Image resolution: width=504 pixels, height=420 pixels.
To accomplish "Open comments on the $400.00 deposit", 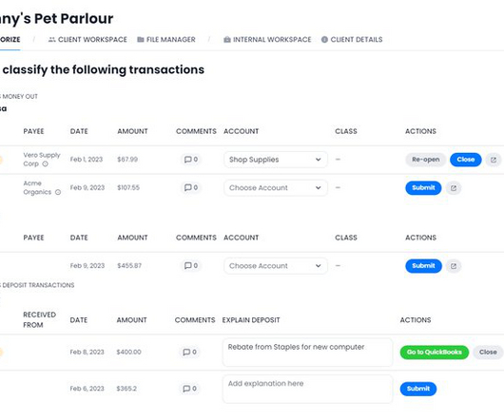I will click(189, 352).
